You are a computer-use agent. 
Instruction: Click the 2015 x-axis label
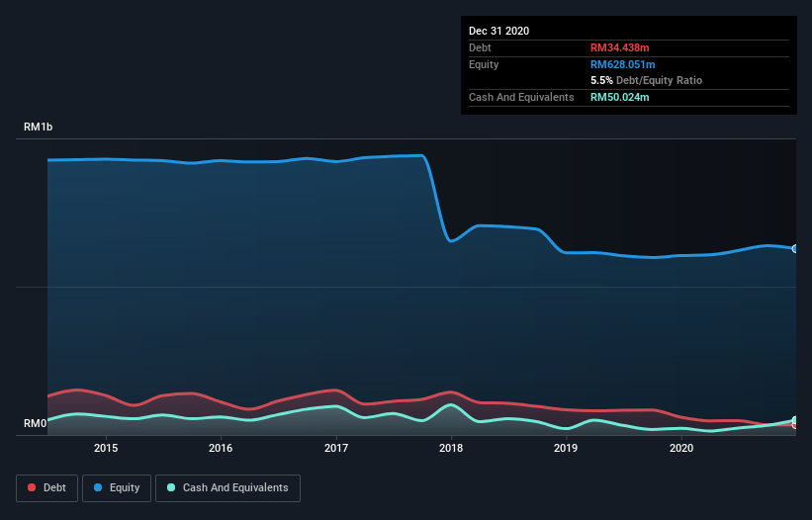point(106,448)
